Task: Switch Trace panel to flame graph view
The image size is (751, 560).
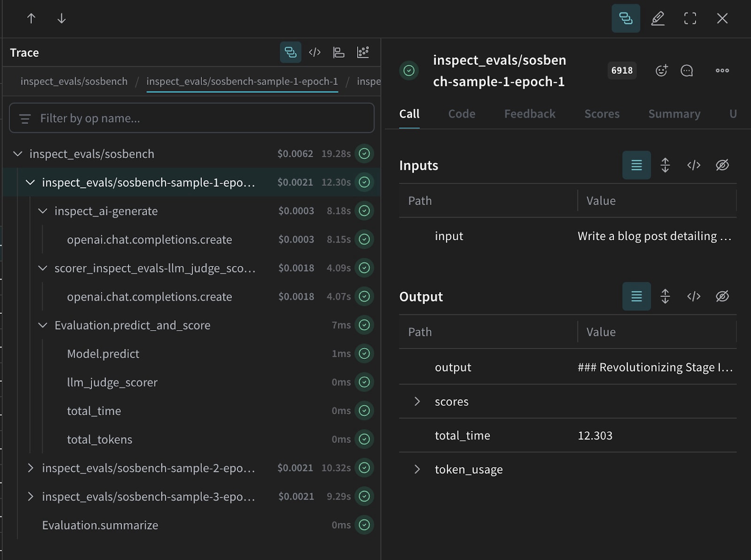Action: (x=338, y=52)
